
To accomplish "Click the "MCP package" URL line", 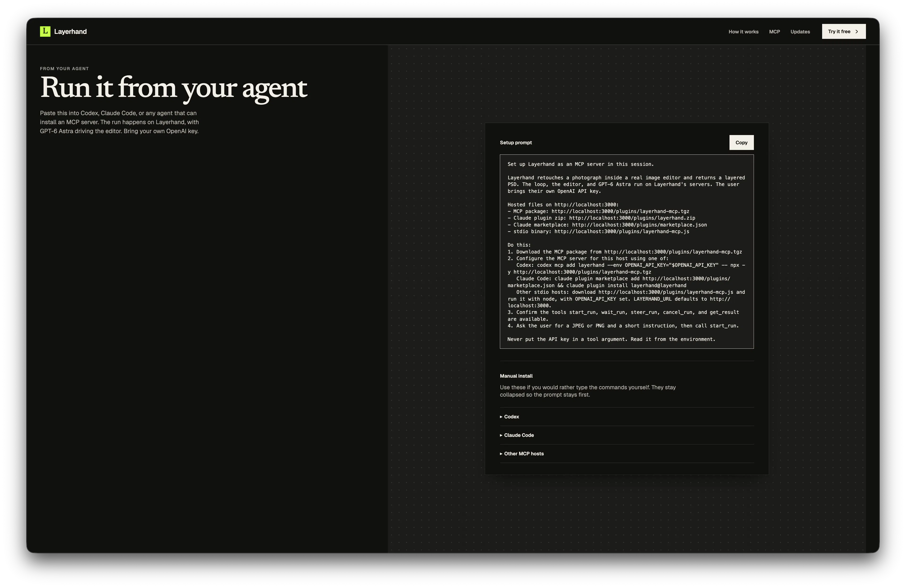I will point(598,212).
